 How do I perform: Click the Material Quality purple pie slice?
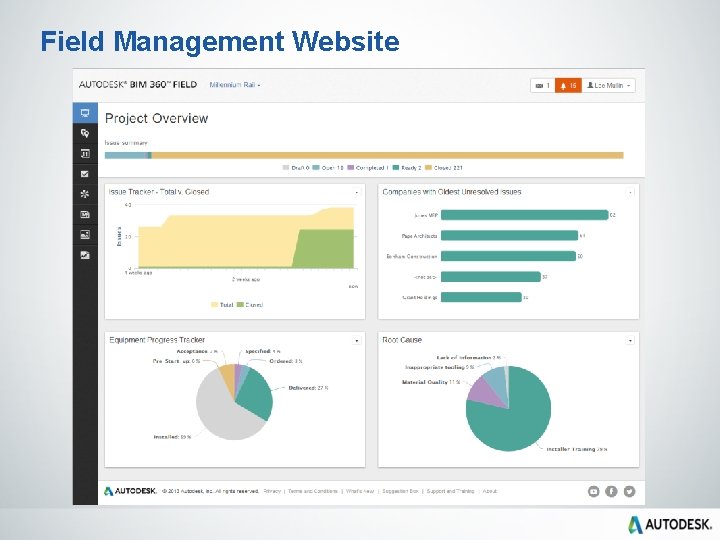487,393
